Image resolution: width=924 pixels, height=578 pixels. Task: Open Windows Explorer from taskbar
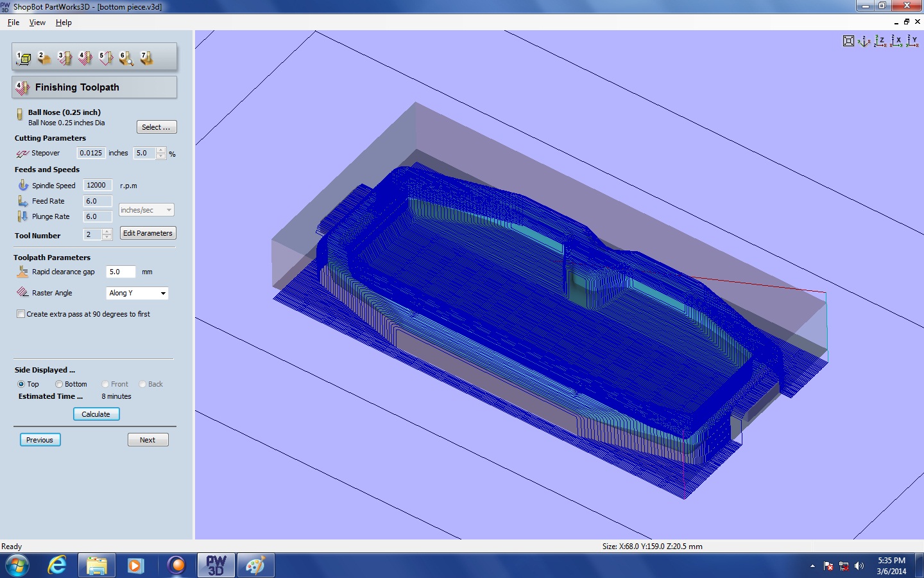click(96, 565)
